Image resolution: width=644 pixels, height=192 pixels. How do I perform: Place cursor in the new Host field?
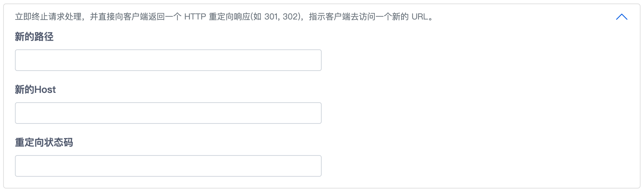pyautogui.click(x=168, y=113)
